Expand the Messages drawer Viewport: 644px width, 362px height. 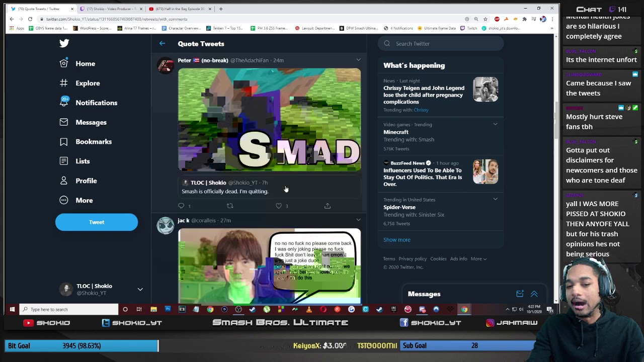click(534, 294)
